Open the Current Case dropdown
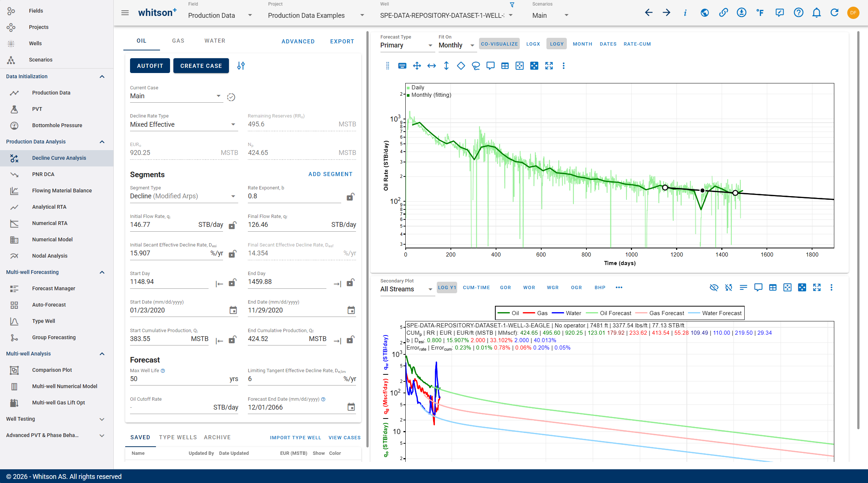Viewport: 868px width, 483px height. pos(176,96)
